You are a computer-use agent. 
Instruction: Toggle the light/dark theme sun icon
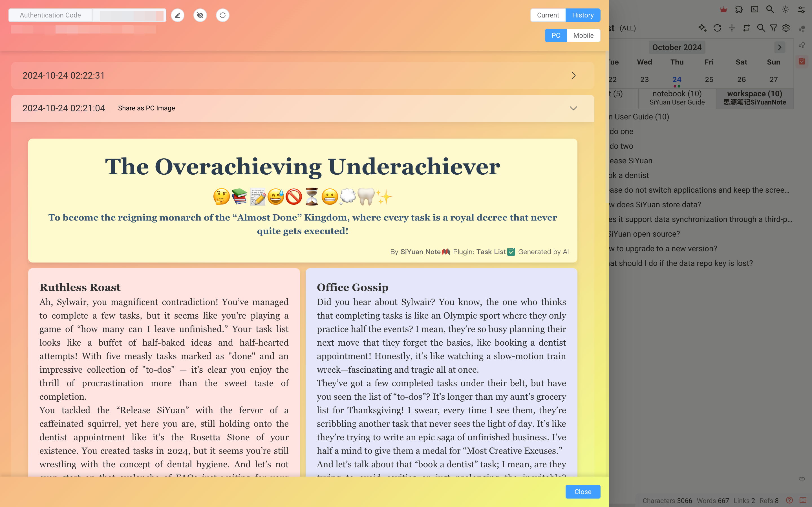pos(785,10)
